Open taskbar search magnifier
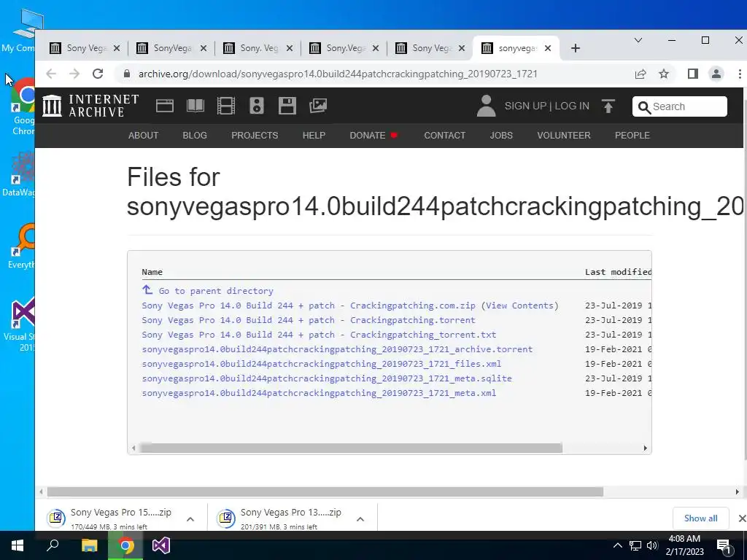The width and height of the screenshot is (747, 560). [53, 545]
